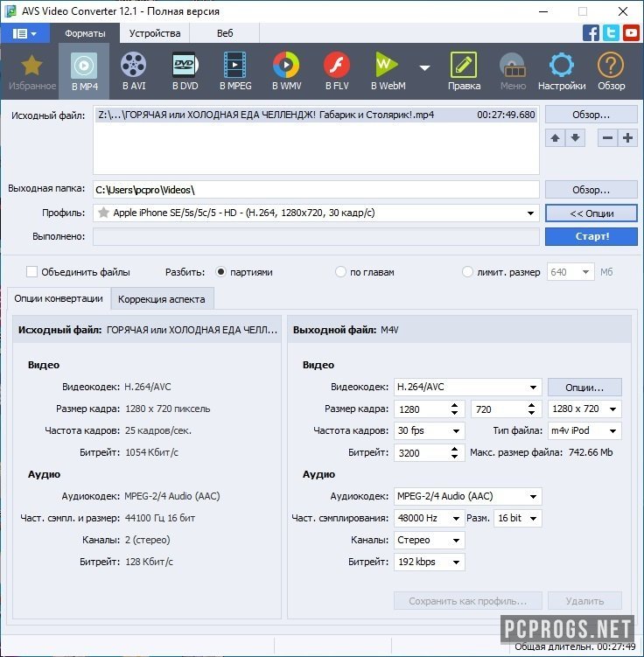This screenshot has width=644, height=657.
Task: Browse for source file (Обзор...)
Action: click(591, 115)
